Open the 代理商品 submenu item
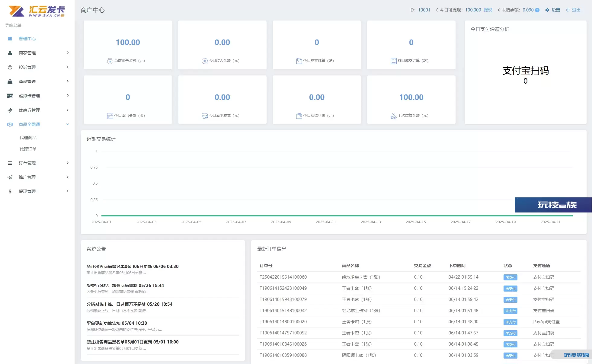The width and height of the screenshot is (592, 364). (28, 138)
